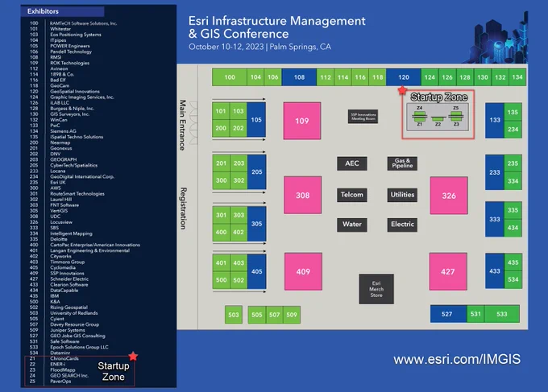This screenshot has height=392, width=548.
Task: Select "Nearmap" in exhibitor list
Action: [60, 142]
